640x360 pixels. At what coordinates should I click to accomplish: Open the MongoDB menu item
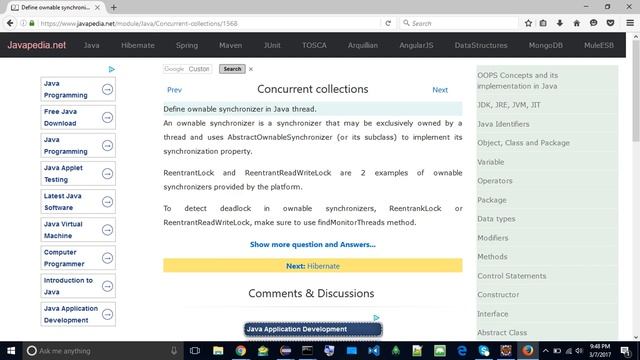546,45
